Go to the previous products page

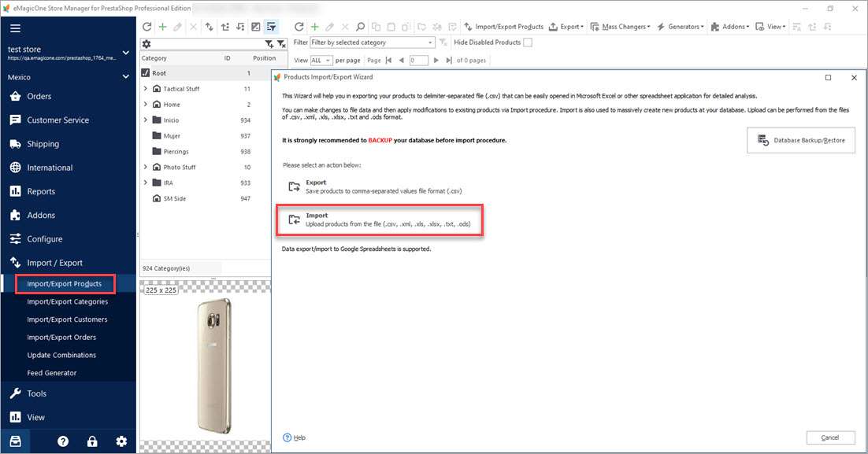point(402,61)
